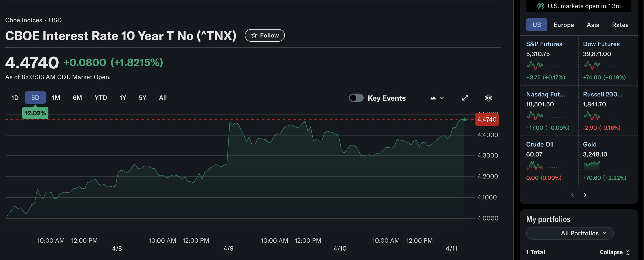The height and width of the screenshot is (260, 644).
Task: Switch chart range to 6M
Action: (x=77, y=98)
